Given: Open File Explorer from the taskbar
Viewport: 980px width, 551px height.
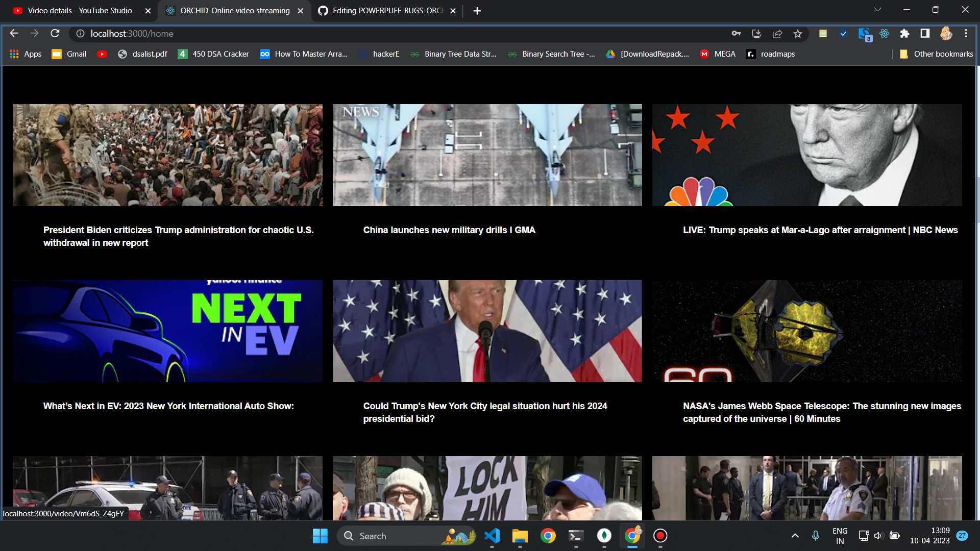Looking at the screenshot, I should coord(520,536).
